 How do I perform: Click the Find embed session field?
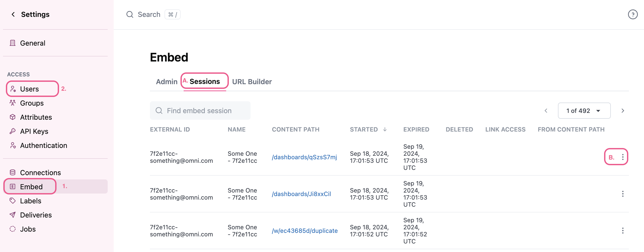point(200,111)
